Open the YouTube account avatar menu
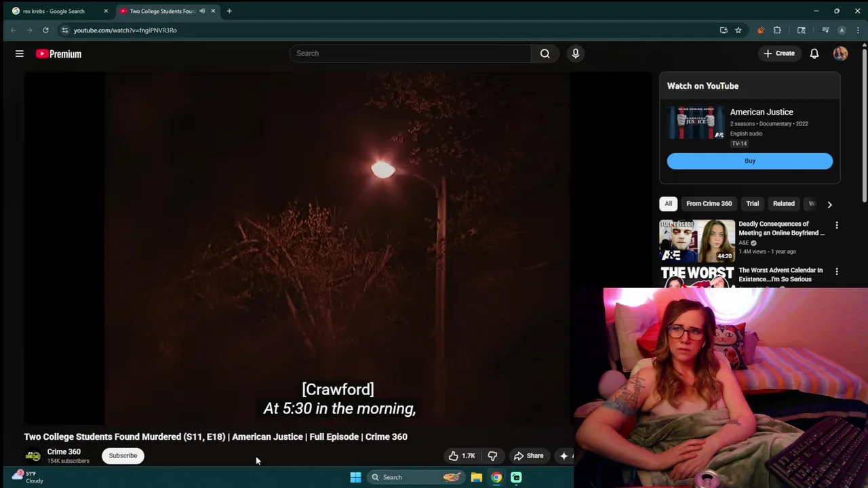The image size is (868, 488). tap(840, 54)
